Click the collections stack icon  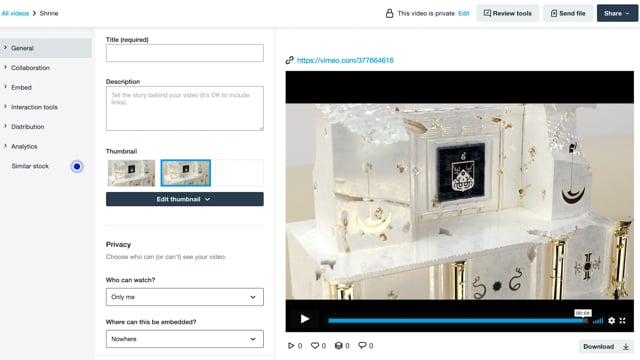[x=338, y=346]
